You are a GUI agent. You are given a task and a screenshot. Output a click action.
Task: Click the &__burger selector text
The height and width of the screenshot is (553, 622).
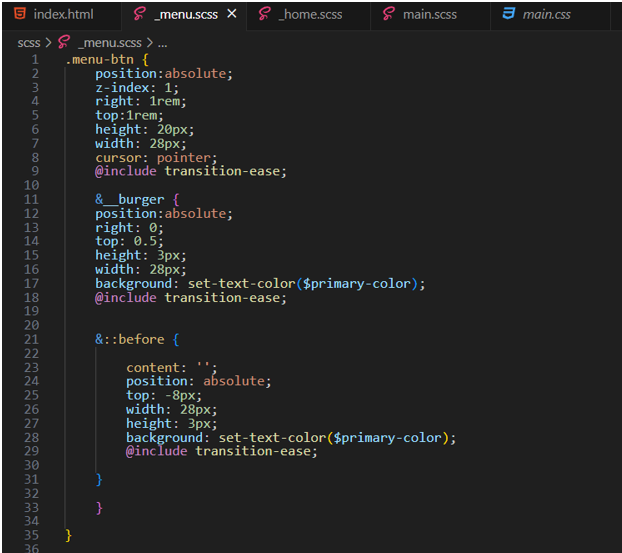click(x=131, y=199)
